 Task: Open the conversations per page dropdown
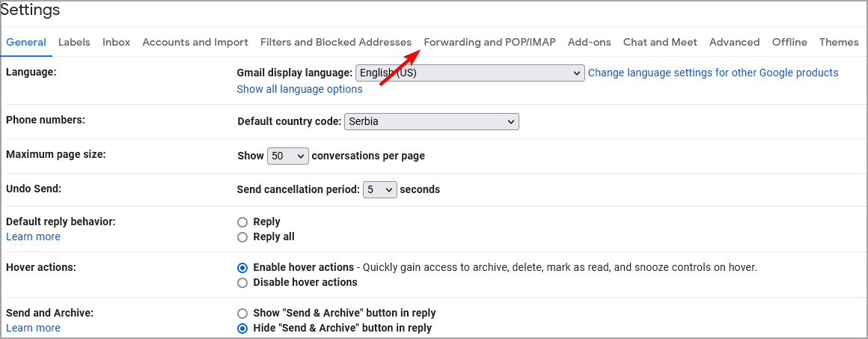click(288, 156)
